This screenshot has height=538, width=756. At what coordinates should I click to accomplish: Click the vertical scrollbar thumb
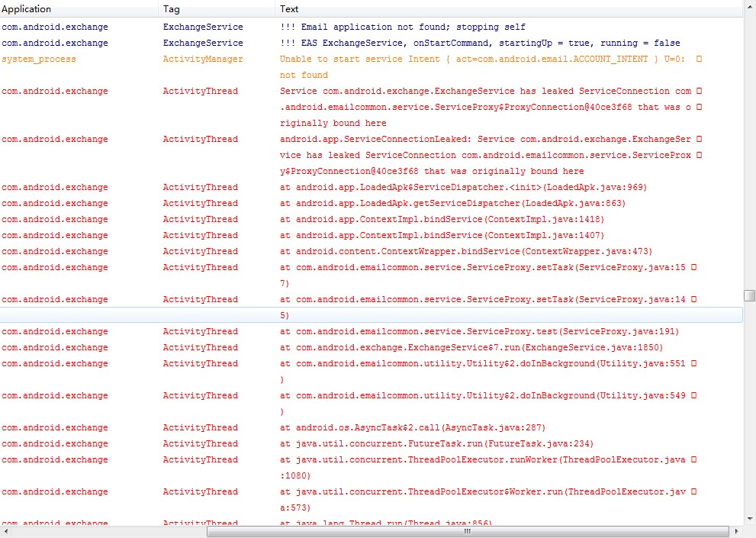pos(749,295)
